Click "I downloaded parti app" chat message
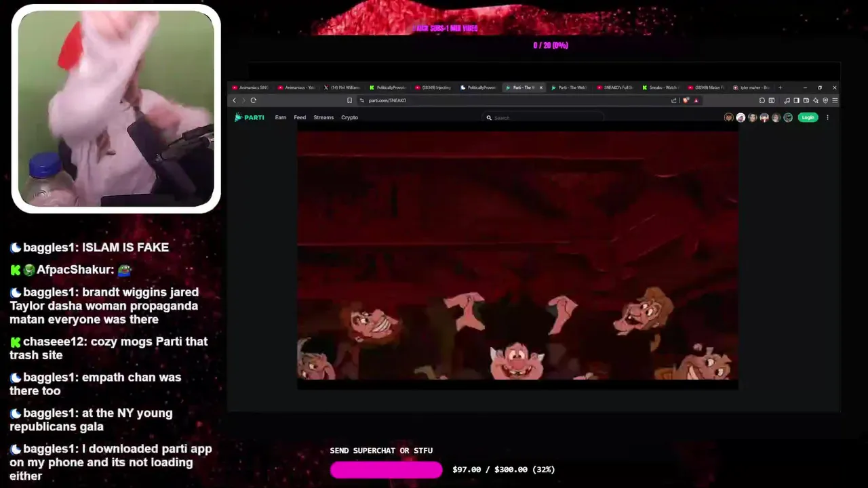 [111, 462]
